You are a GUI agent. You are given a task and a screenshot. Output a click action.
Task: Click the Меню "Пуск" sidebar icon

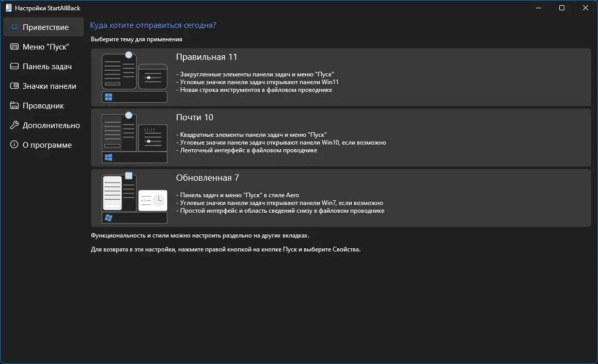[x=14, y=46]
